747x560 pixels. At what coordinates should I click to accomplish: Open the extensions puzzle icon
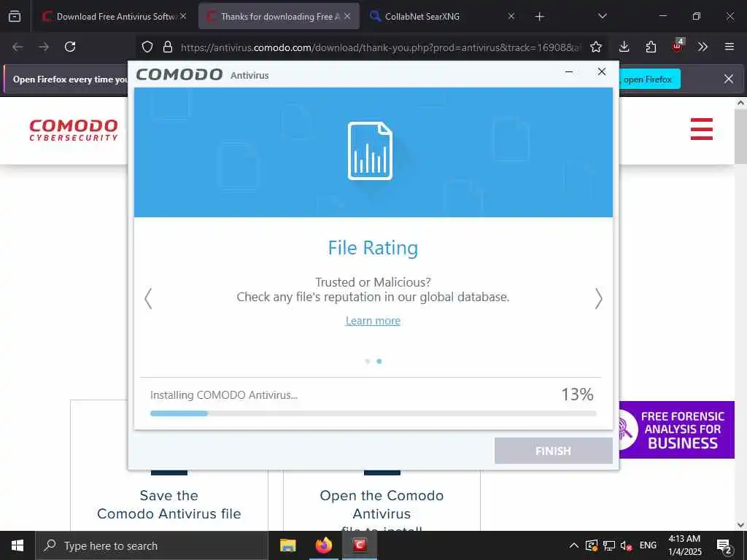pyautogui.click(x=651, y=47)
